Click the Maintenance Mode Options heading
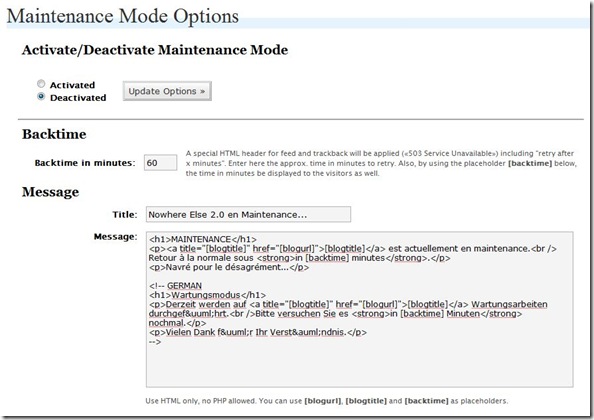The width and height of the screenshot is (594, 420). (x=123, y=16)
